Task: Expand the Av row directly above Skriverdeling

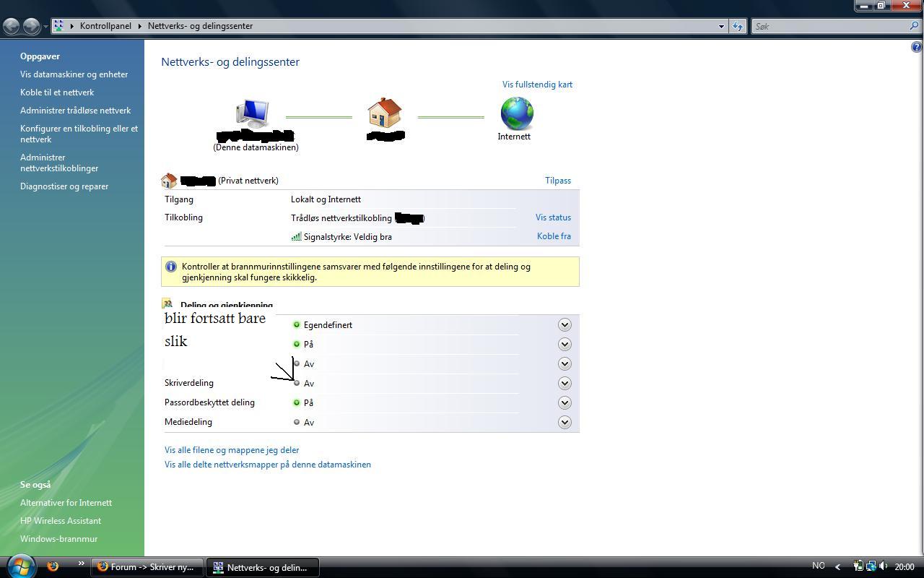Action: pyautogui.click(x=565, y=364)
